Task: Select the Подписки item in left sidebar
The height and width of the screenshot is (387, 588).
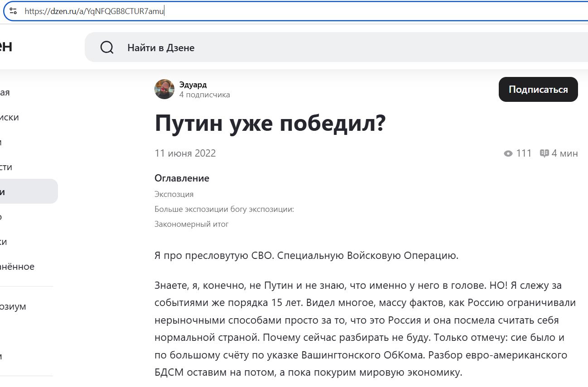Action: tap(9, 118)
